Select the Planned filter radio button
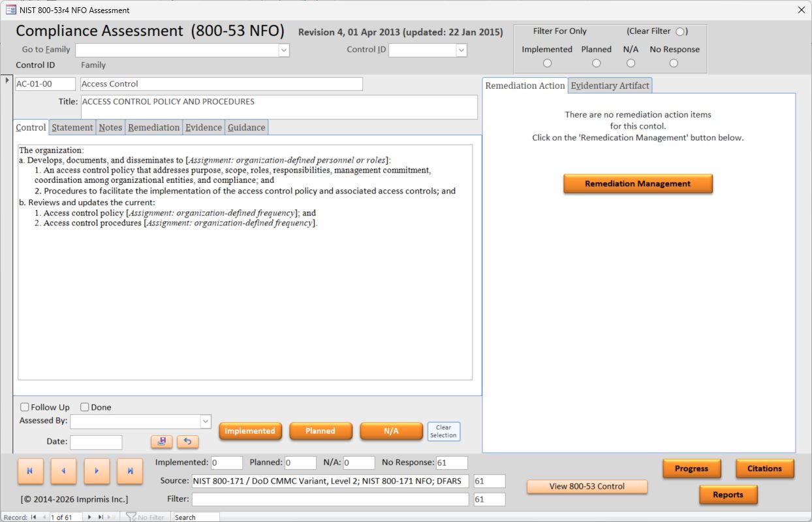Image resolution: width=812 pixels, height=522 pixels. 596,63
